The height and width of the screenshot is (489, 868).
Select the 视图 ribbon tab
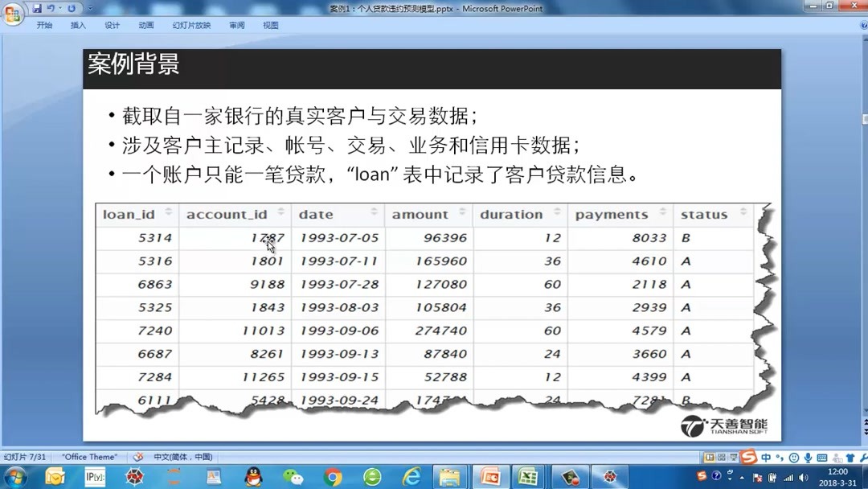(x=270, y=25)
